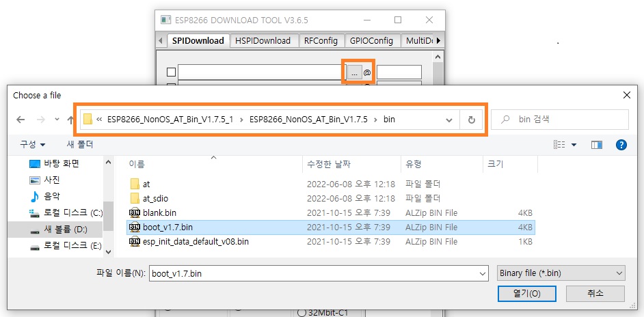This screenshot has width=644, height=317.
Task: Open the Binary file (*.bin) filter dropdown
Action: click(561, 273)
